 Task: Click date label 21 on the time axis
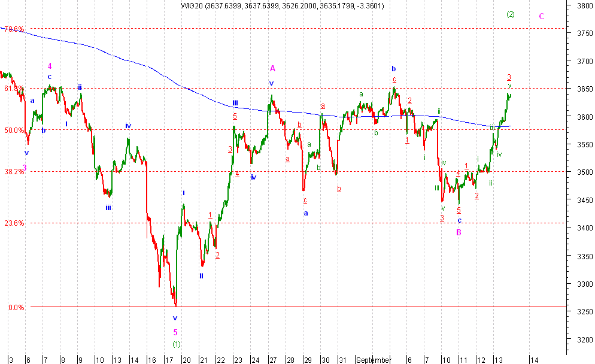coord(204,360)
